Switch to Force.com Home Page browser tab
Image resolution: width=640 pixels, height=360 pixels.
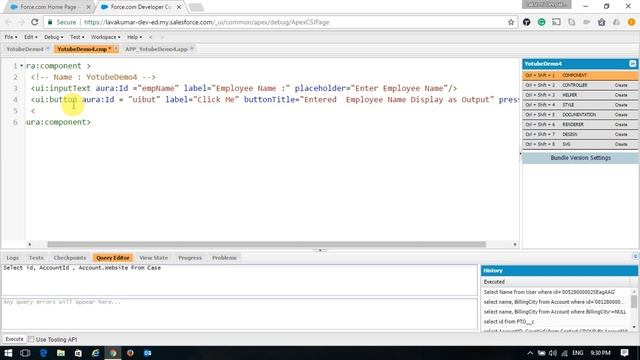pyautogui.click(x=48, y=7)
